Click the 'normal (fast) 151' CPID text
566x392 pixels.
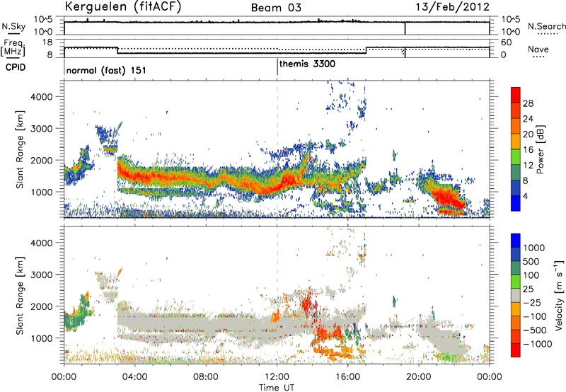pos(106,70)
